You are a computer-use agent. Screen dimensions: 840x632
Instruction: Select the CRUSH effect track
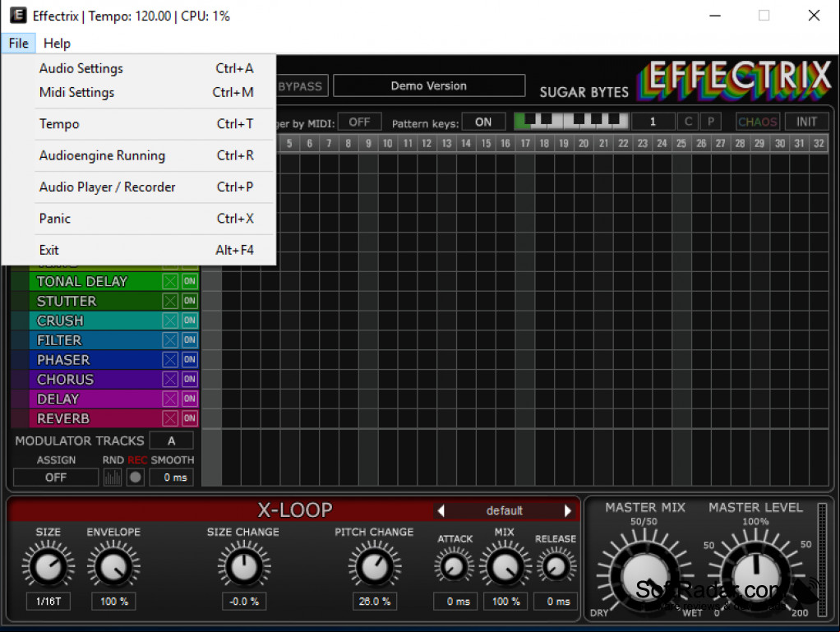[x=95, y=321]
